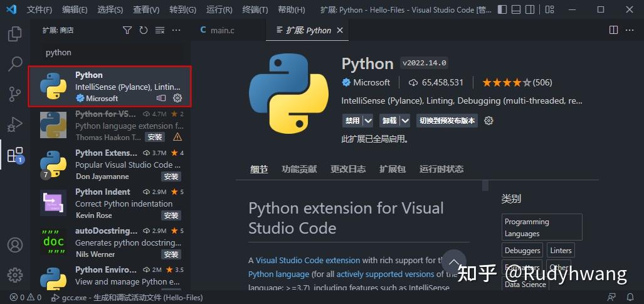Image resolution: width=644 pixels, height=304 pixels.
Task: Open Run and Debug view
Action: (15, 124)
